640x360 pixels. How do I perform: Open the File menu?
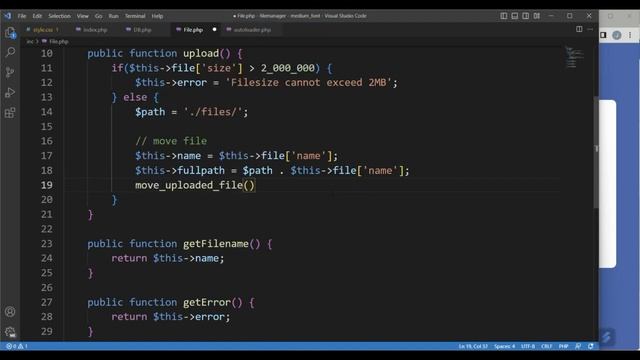[22, 16]
